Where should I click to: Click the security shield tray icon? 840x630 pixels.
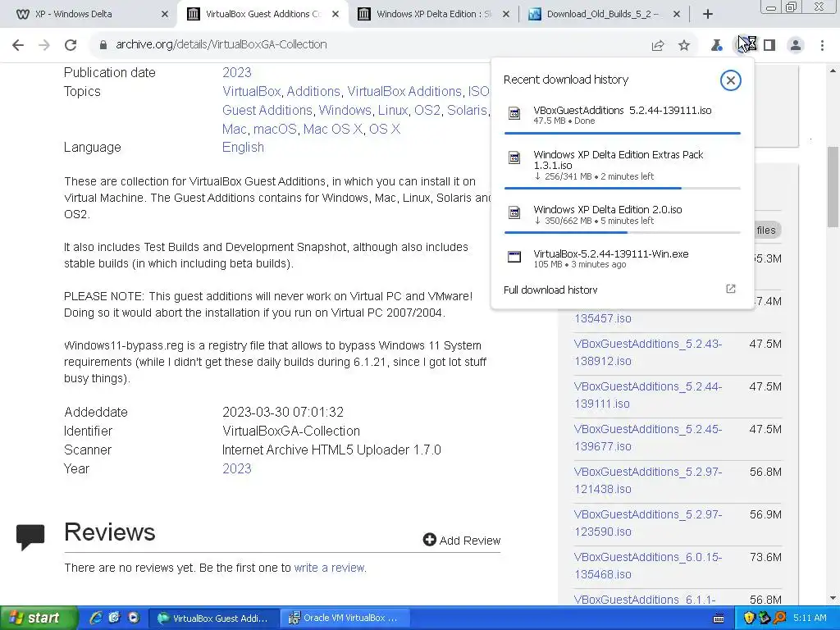749,619
